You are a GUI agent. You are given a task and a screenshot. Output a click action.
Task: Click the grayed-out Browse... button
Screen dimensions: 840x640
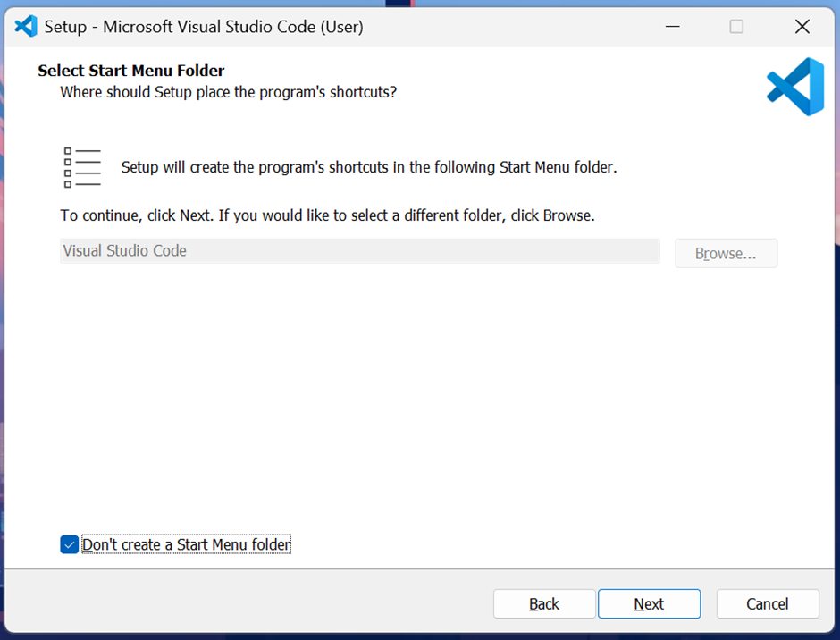point(726,253)
